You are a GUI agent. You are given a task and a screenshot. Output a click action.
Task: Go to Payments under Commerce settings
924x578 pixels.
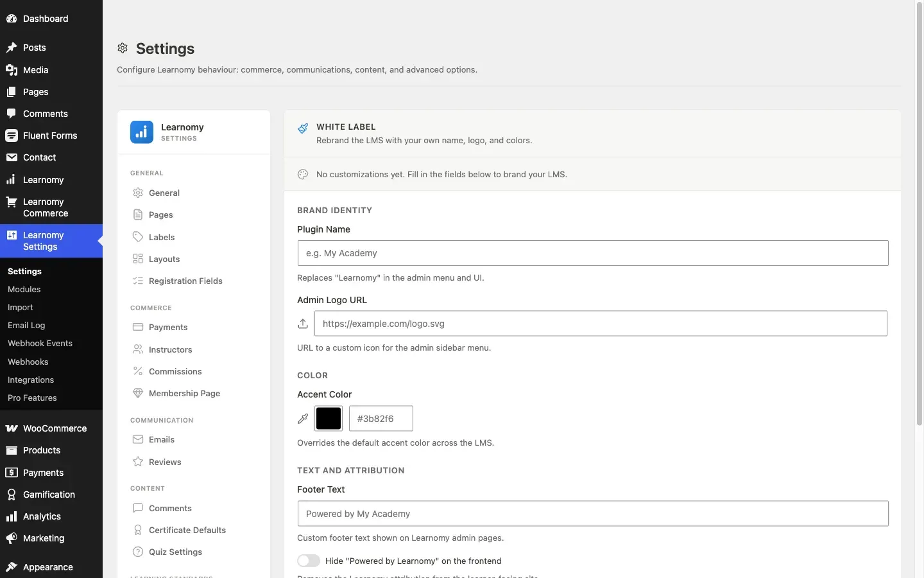click(x=194, y=327)
